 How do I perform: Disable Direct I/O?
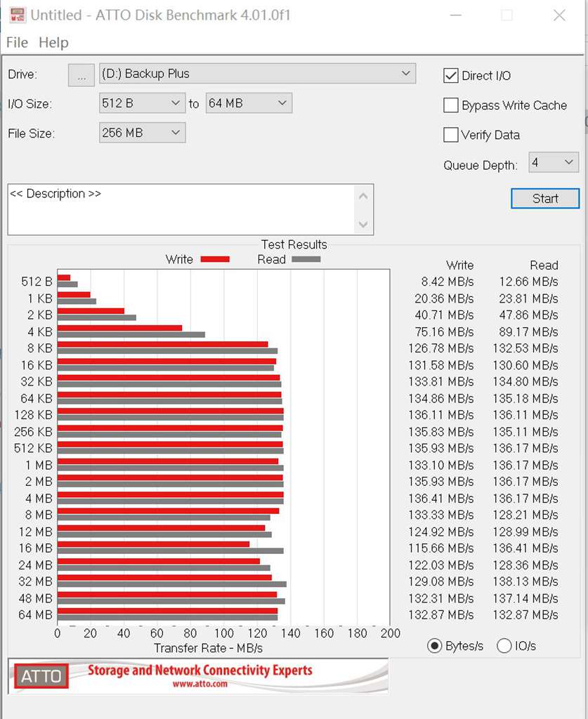pos(450,75)
